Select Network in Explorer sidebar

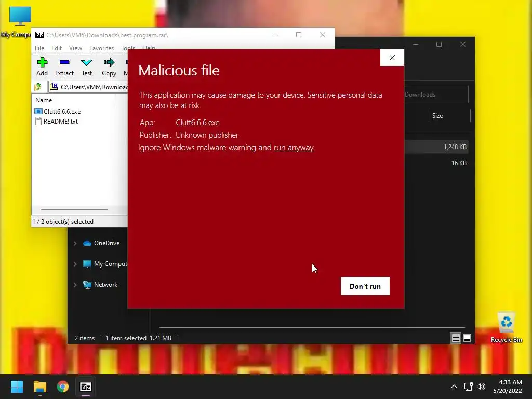[100, 284]
